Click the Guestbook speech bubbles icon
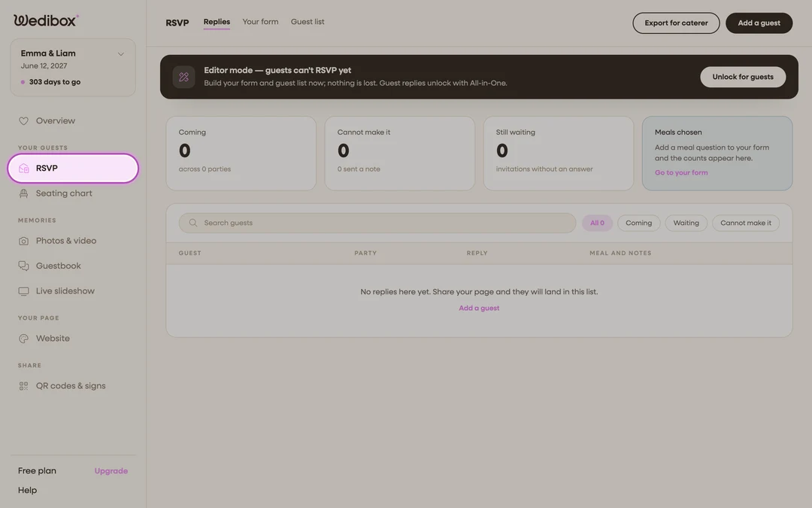 click(23, 266)
